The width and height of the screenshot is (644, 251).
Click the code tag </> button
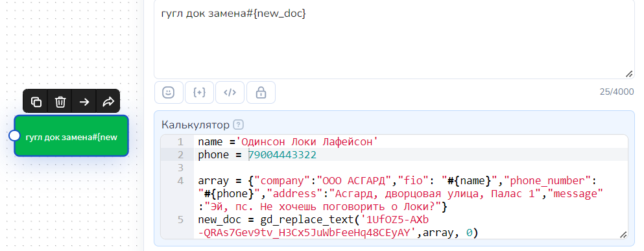[x=230, y=93]
